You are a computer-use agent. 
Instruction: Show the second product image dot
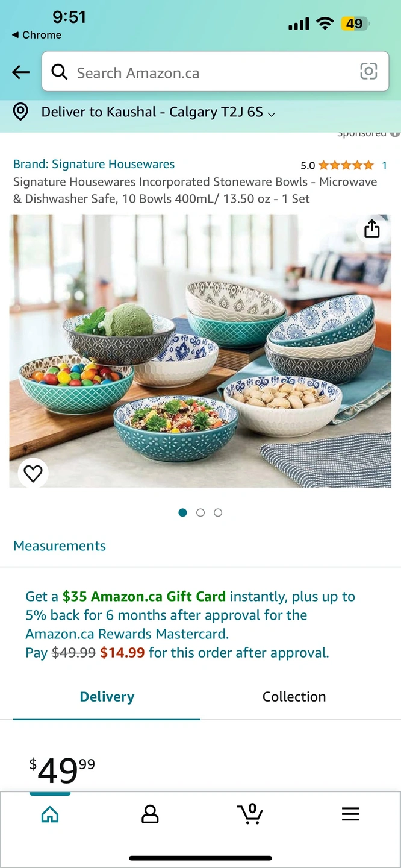200,512
